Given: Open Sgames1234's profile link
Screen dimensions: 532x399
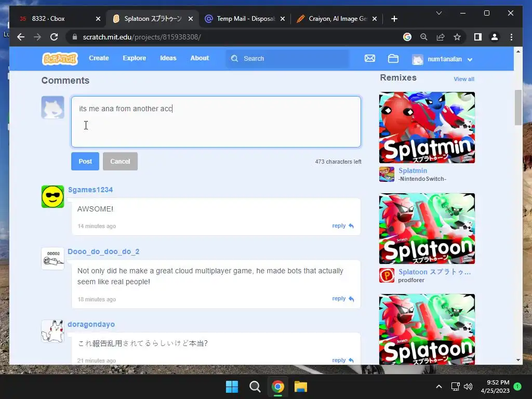Looking at the screenshot, I should coord(90,190).
